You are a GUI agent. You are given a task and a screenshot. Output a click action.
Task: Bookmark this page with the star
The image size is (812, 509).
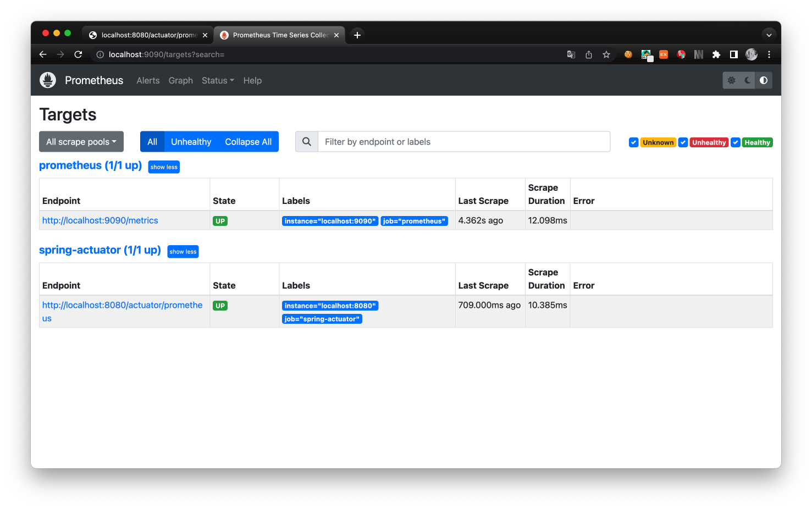(606, 54)
